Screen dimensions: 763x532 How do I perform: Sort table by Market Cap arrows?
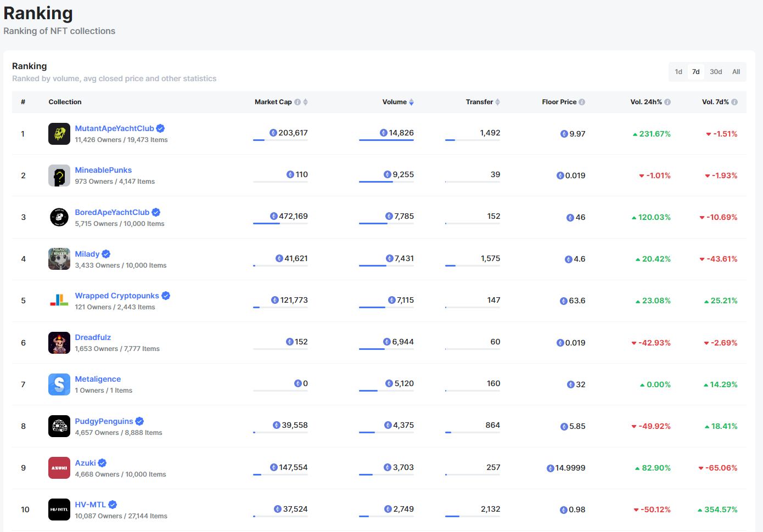point(306,102)
